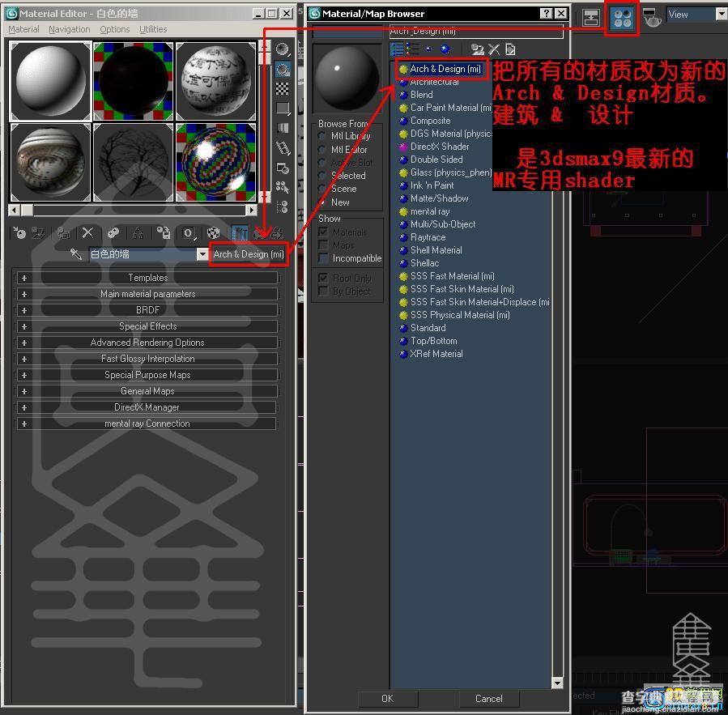
Task: Click the Make Preview filmstrip icon
Action: tap(283, 148)
